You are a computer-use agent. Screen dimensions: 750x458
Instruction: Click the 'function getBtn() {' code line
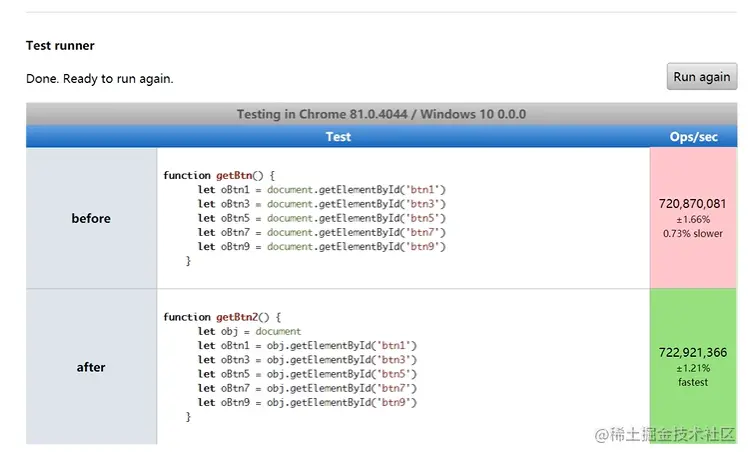[x=219, y=175]
